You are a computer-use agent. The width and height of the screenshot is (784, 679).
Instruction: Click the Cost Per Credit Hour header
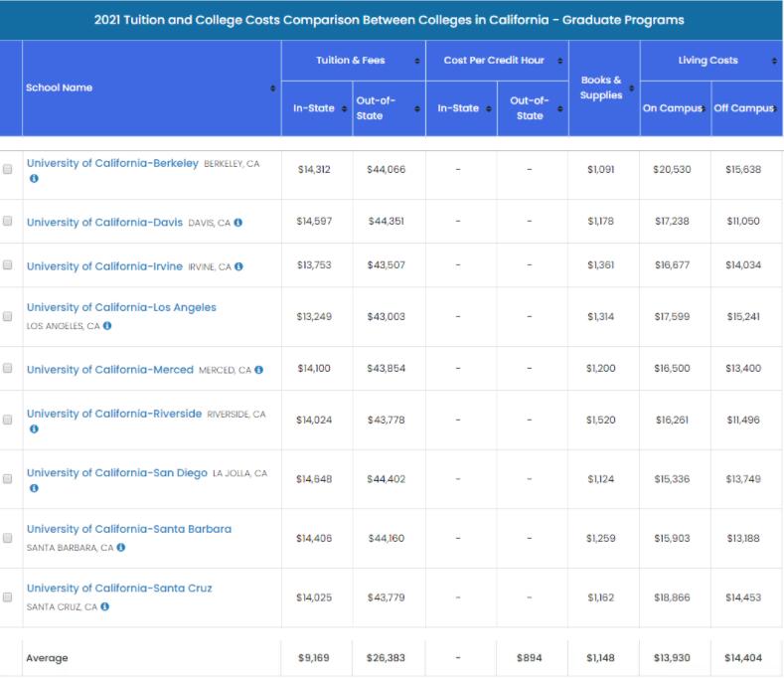tap(495, 61)
